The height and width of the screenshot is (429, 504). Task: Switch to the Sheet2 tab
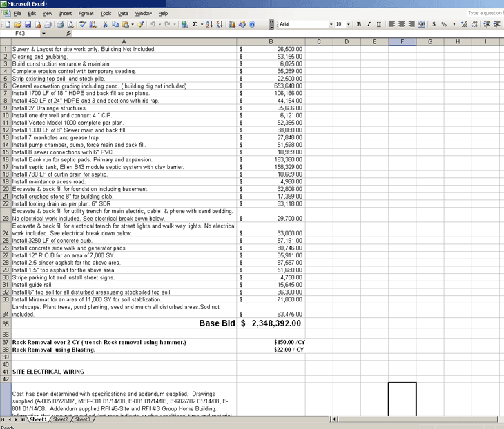[61, 419]
